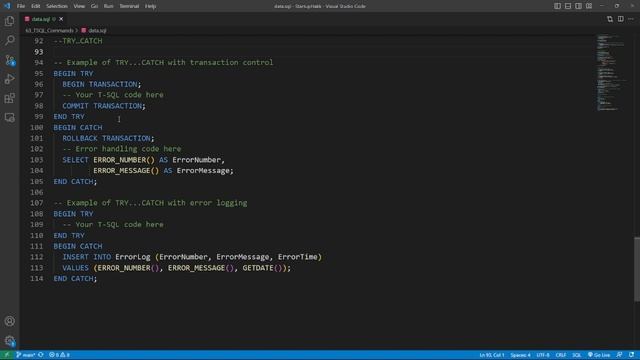Open the feedback icon in status bar
Viewport: 640px width, 360px height.
pos(619,355)
